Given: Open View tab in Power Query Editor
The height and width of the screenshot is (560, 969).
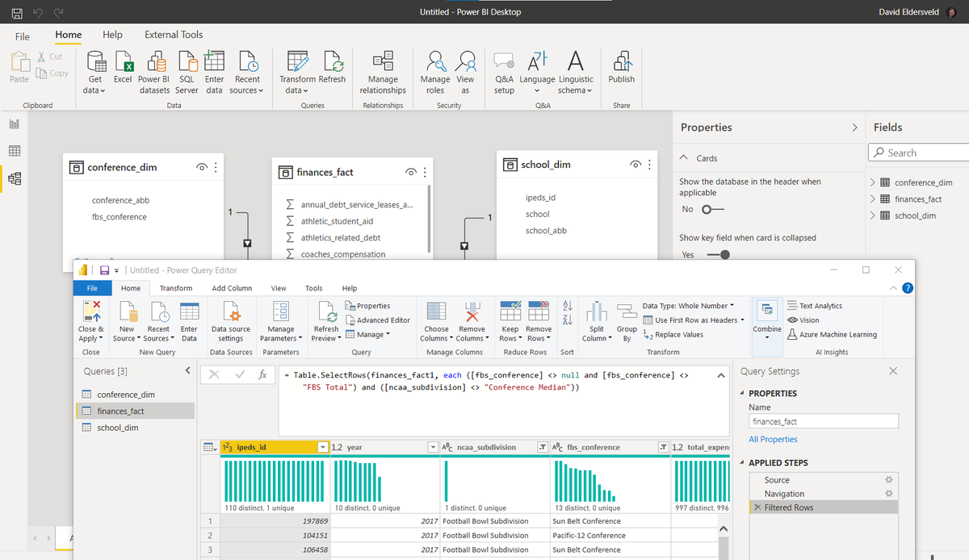Looking at the screenshot, I should pyautogui.click(x=279, y=288).
